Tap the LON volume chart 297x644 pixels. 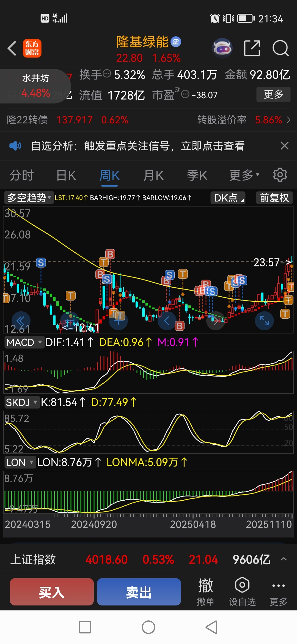[x=148, y=492]
